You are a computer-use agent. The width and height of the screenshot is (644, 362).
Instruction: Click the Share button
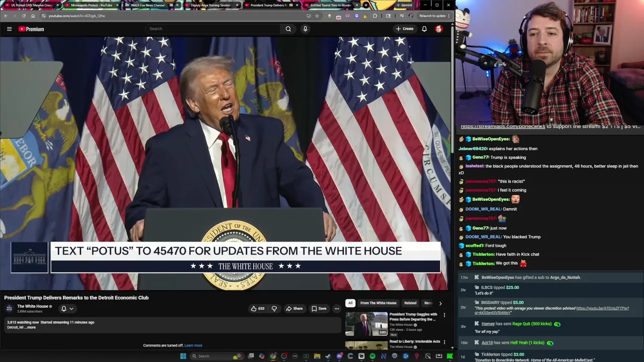coord(294,309)
